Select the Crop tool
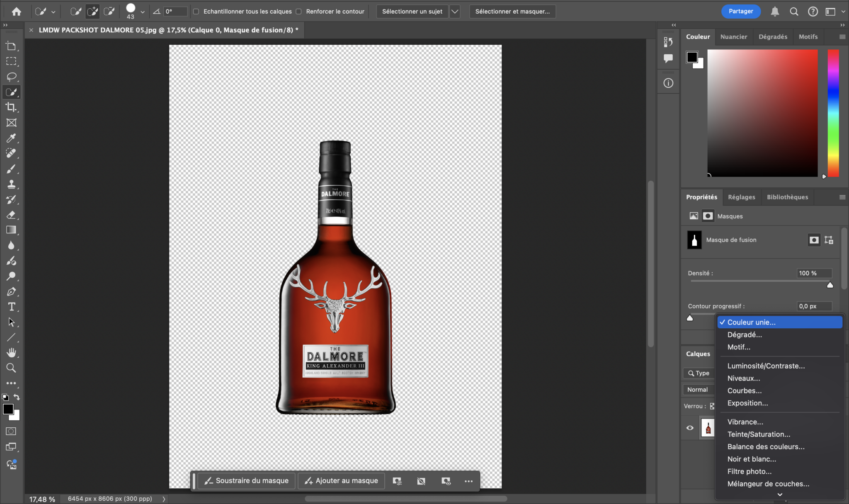This screenshot has width=849, height=504. tap(12, 107)
